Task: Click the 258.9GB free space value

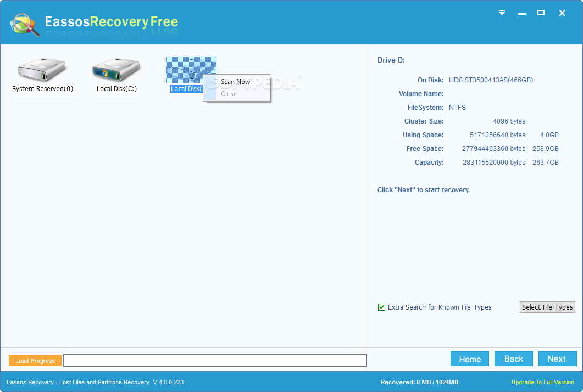Action: (546, 149)
